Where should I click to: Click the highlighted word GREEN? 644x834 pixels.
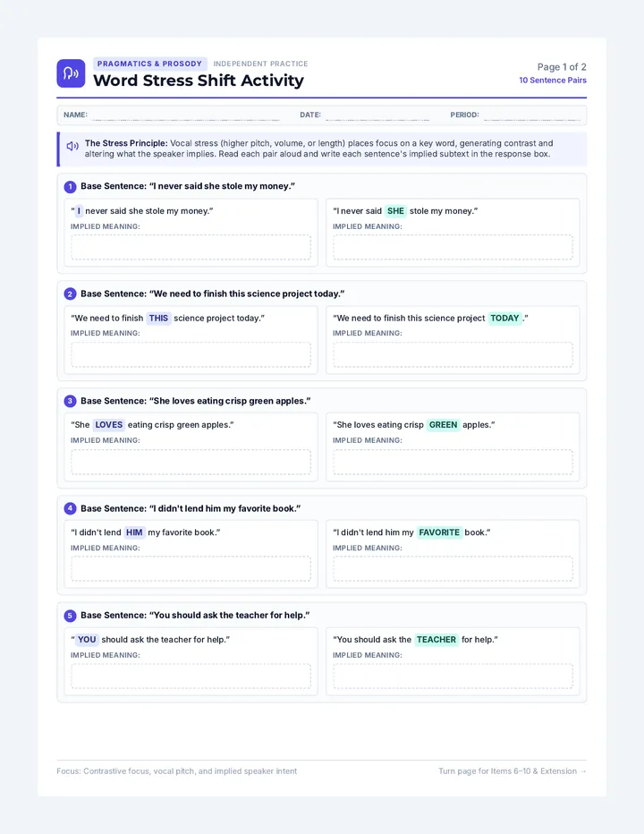pos(443,425)
